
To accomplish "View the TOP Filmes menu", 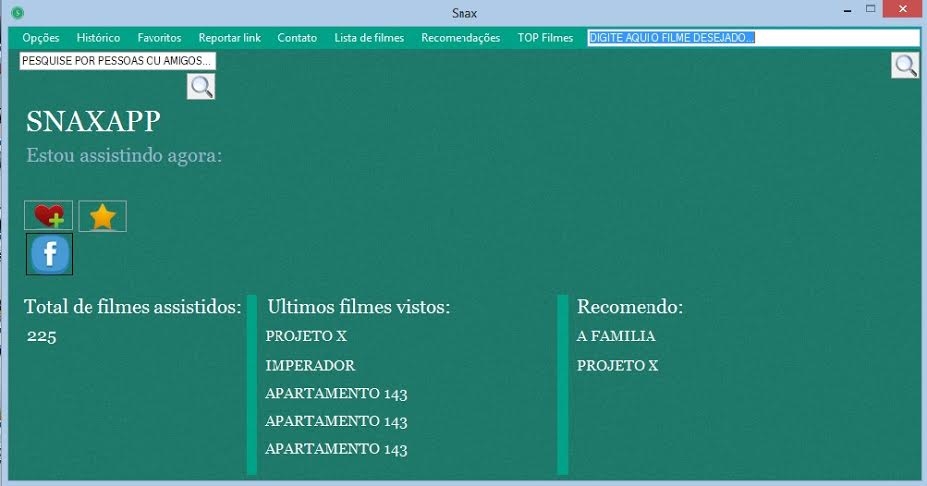I will tap(545, 38).
